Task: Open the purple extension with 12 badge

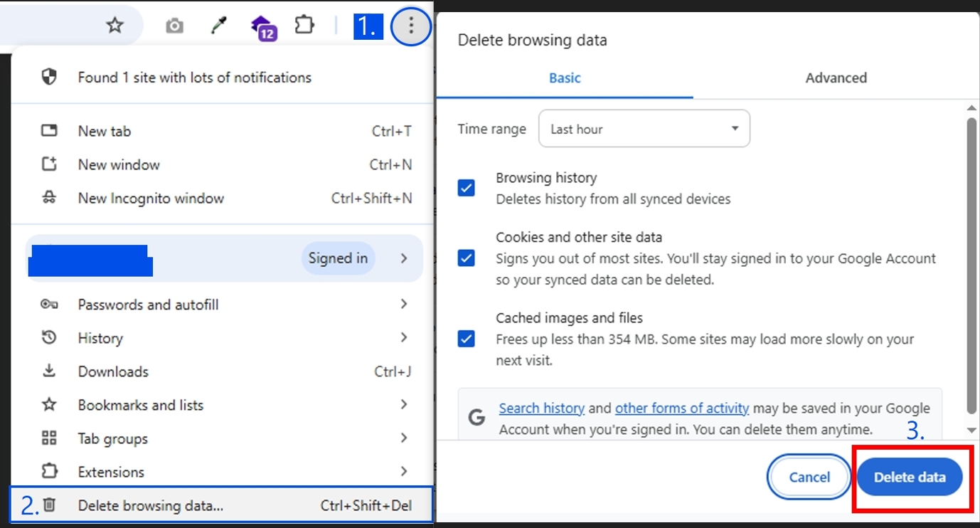Action: 263,28
